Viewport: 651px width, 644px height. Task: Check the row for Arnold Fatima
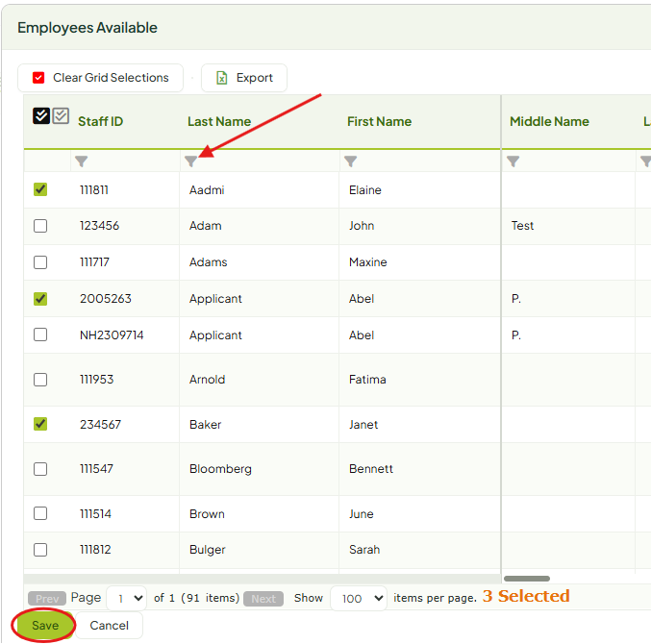(40, 380)
